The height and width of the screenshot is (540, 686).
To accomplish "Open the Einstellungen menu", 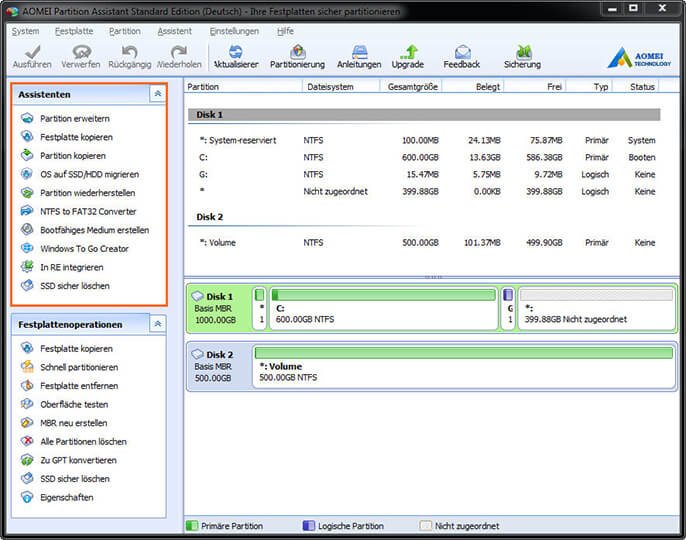I will tap(234, 31).
